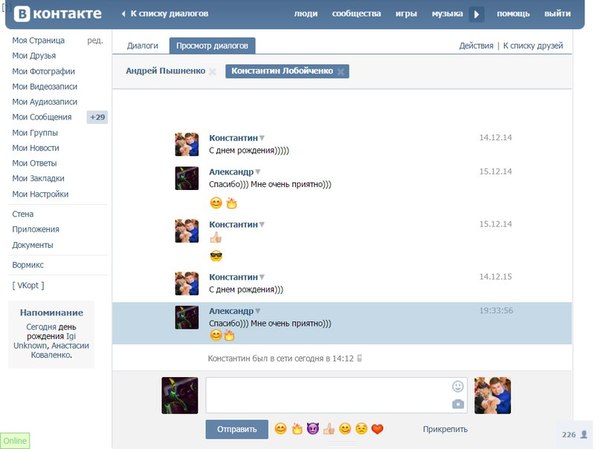Click the VKontakte logo icon
The image size is (600, 449).
pos(21,14)
